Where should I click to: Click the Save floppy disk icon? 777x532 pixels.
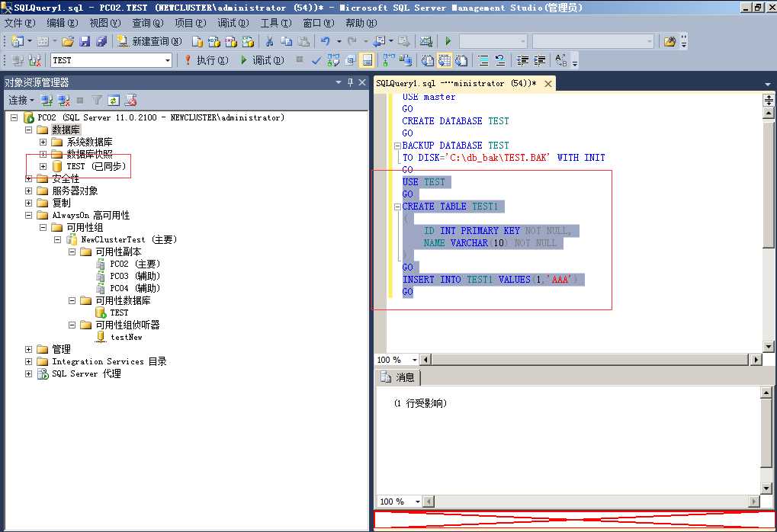pos(85,42)
